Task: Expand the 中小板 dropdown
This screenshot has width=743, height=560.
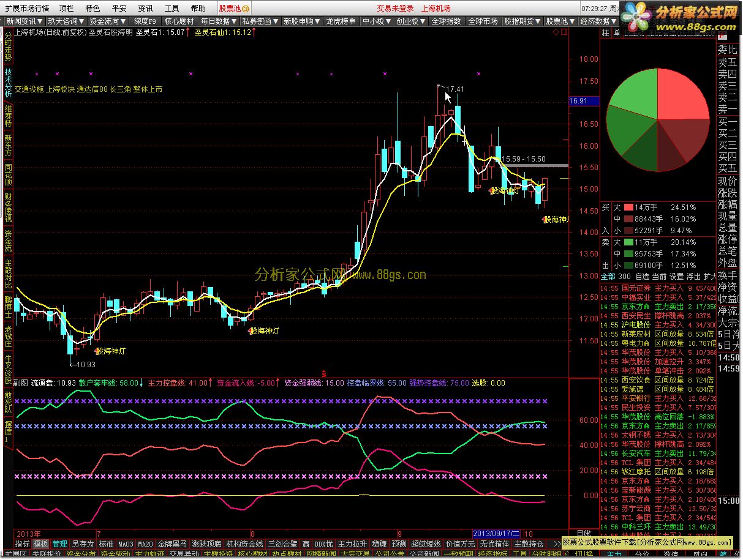Action: click(376, 21)
